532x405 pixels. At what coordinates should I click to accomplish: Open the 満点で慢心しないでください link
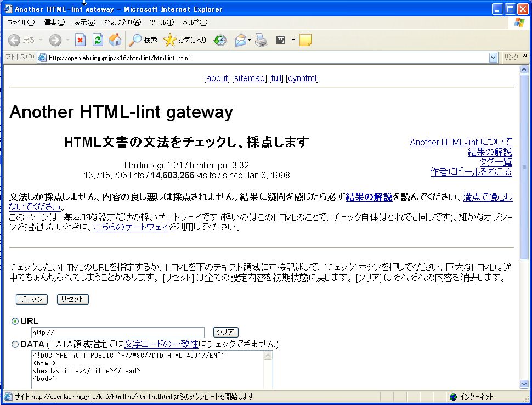point(488,197)
